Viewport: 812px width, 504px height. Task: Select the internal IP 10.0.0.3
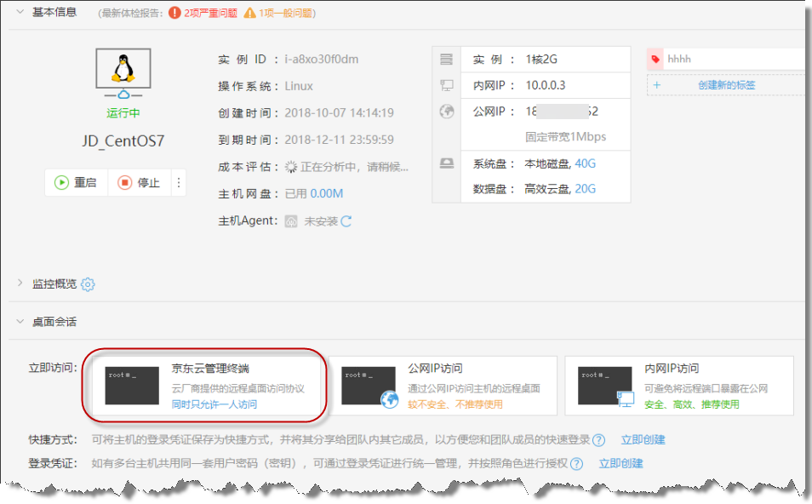(546, 85)
